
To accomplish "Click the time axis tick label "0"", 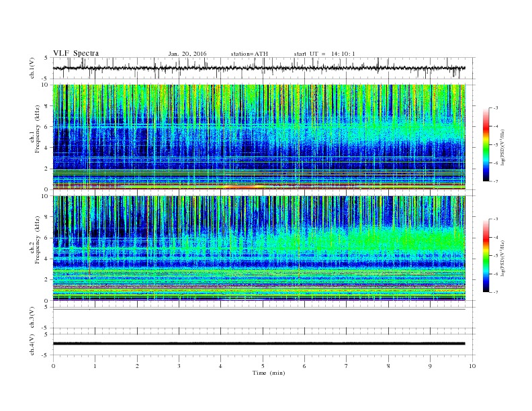I will [53, 366].
